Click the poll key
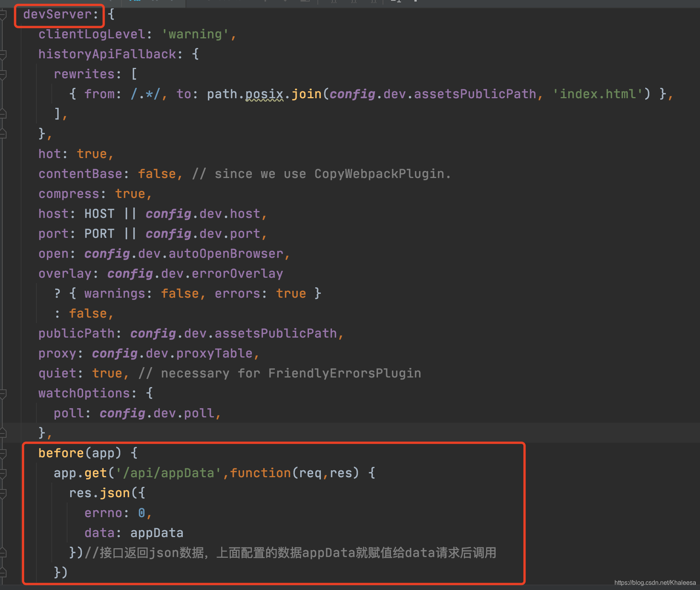 69,414
